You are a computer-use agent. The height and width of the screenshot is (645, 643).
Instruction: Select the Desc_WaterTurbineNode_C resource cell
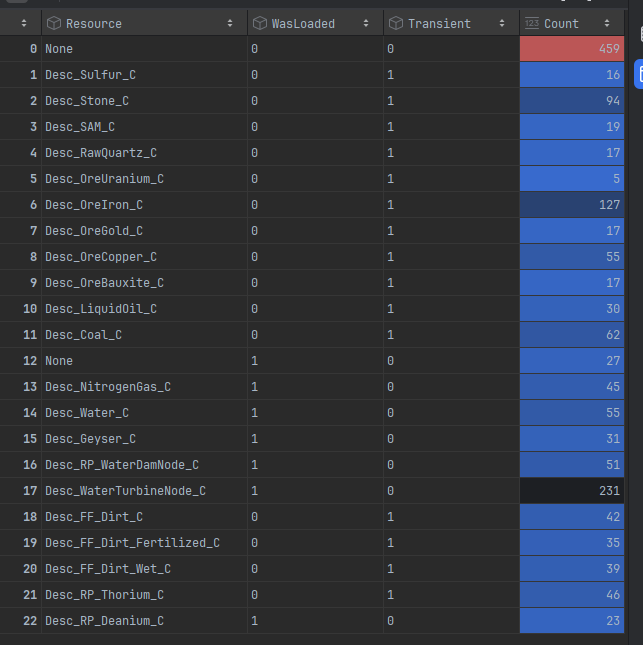tap(144, 491)
